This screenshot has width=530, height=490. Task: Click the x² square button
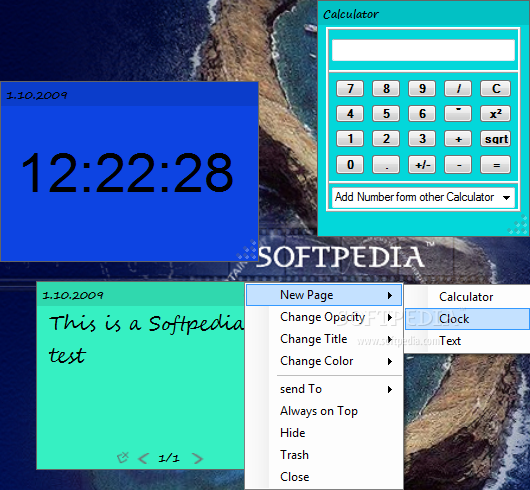(496, 114)
